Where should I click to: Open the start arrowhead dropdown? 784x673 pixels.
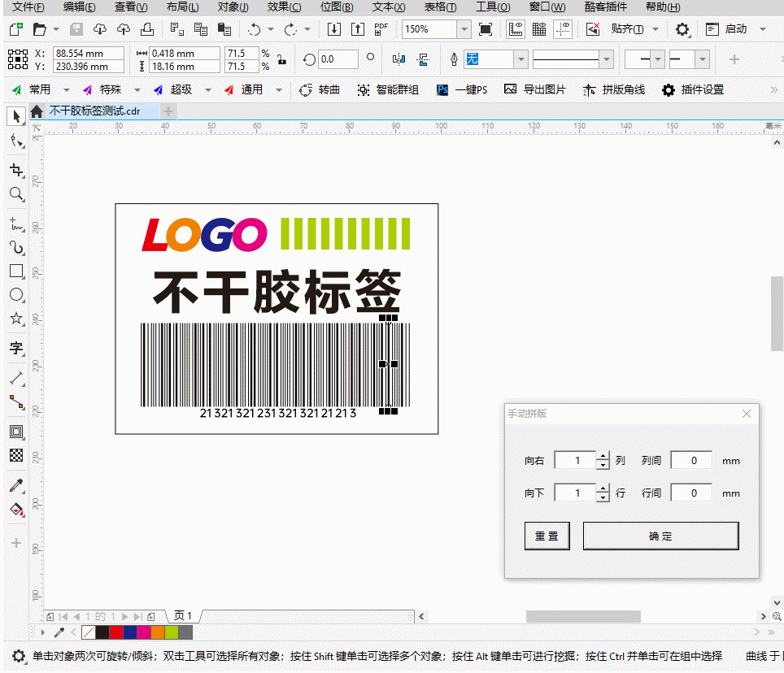658,59
